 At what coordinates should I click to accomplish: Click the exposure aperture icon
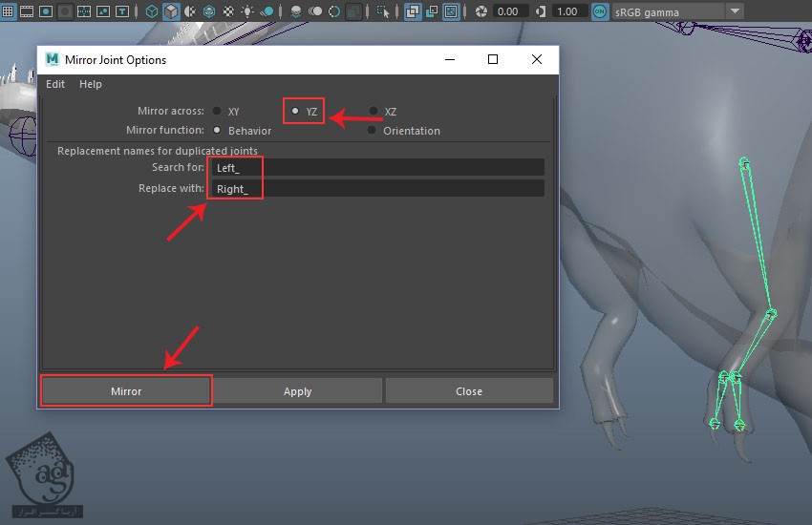(x=481, y=11)
